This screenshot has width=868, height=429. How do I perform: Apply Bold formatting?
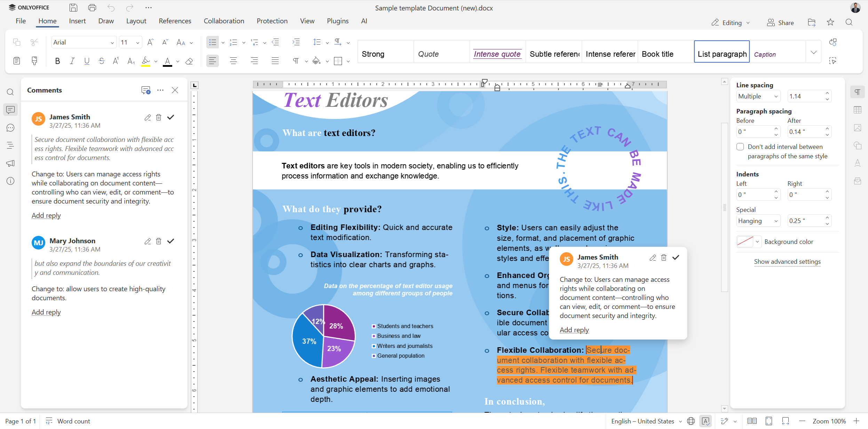(x=57, y=61)
